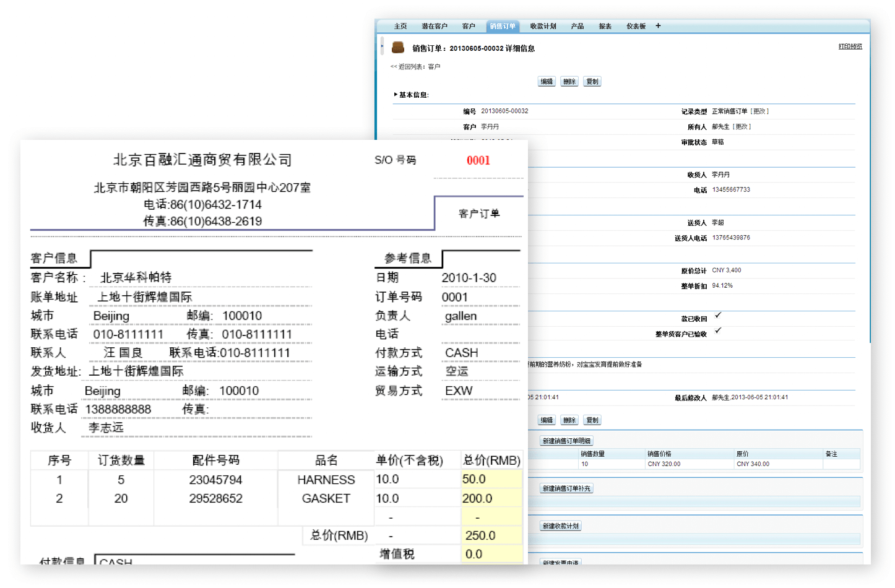Image resolution: width=895 pixels, height=588 pixels.
Task: Open the 打印预览 link
Action: [x=850, y=46]
